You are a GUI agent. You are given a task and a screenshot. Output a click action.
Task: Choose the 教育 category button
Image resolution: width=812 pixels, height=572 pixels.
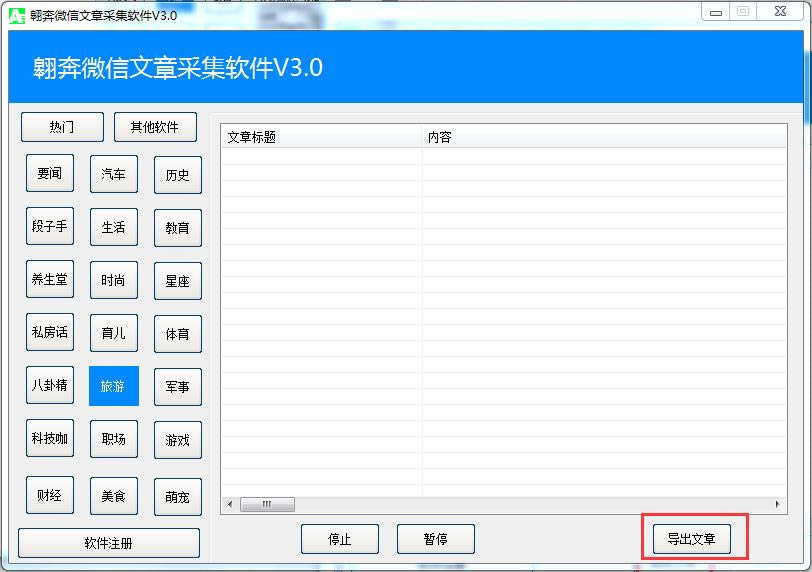coord(178,228)
